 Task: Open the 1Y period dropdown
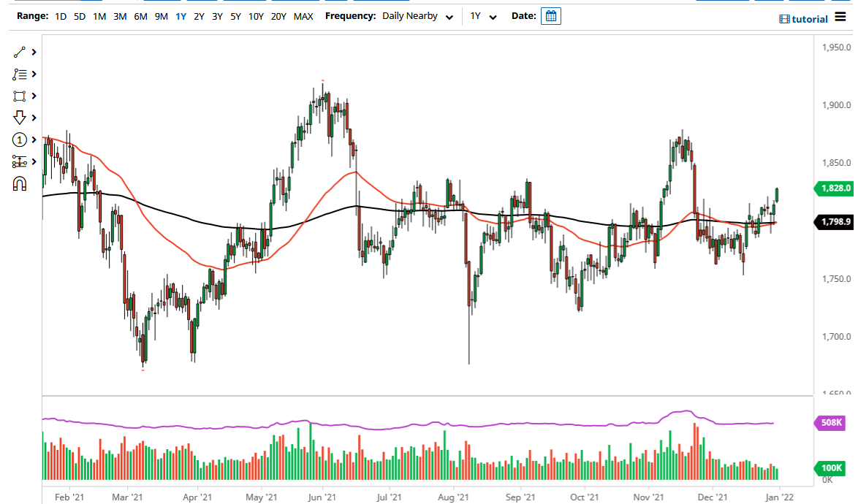pyautogui.click(x=483, y=16)
